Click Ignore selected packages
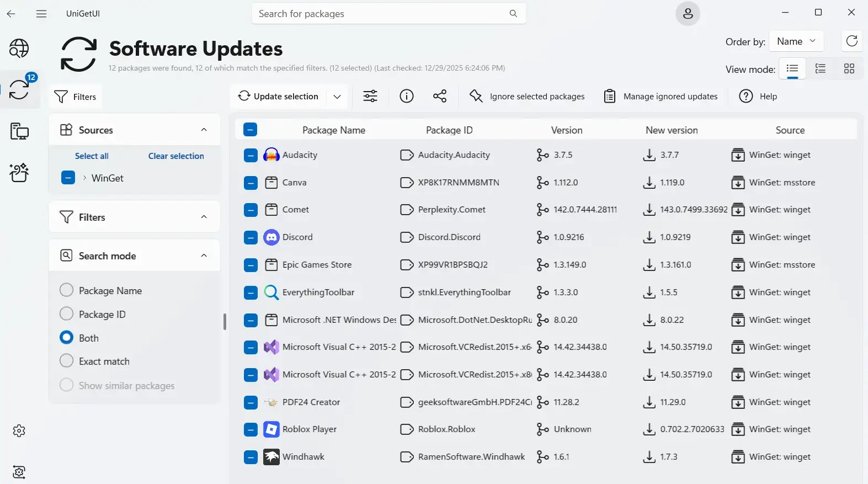The image size is (868, 484). pyautogui.click(x=527, y=97)
